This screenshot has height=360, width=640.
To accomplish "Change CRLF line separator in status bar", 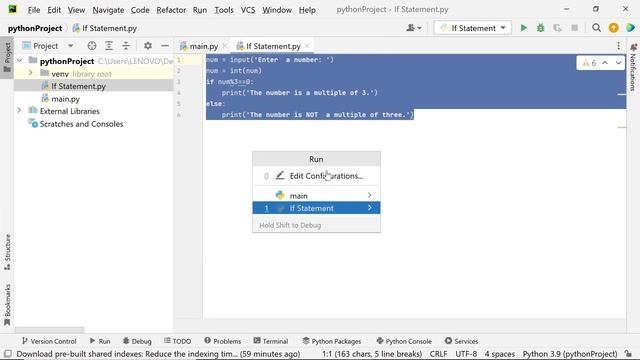I will [x=438, y=353].
